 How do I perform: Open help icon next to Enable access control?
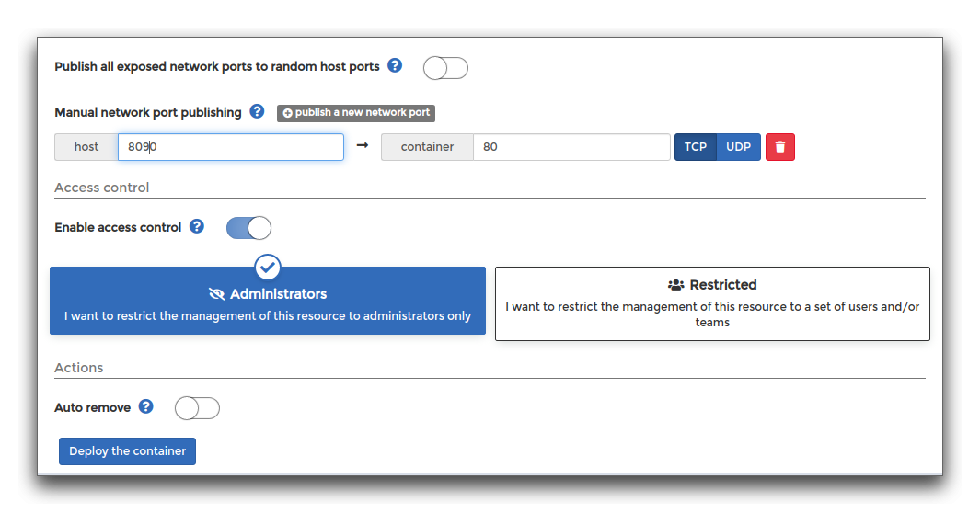tap(197, 226)
